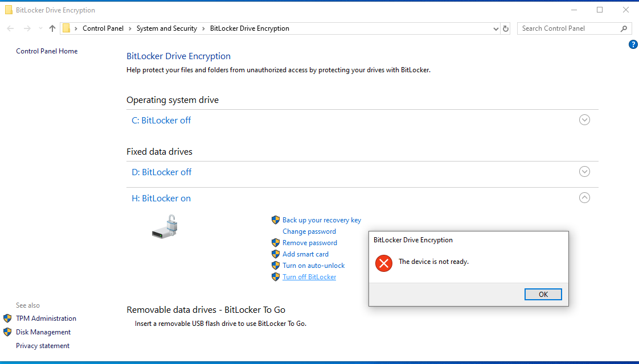Click the window title bar folder icon

pyautogui.click(x=9, y=10)
